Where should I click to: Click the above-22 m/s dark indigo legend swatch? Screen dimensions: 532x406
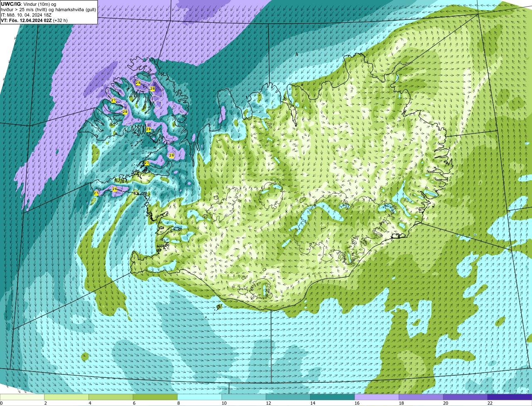(510, 397)
